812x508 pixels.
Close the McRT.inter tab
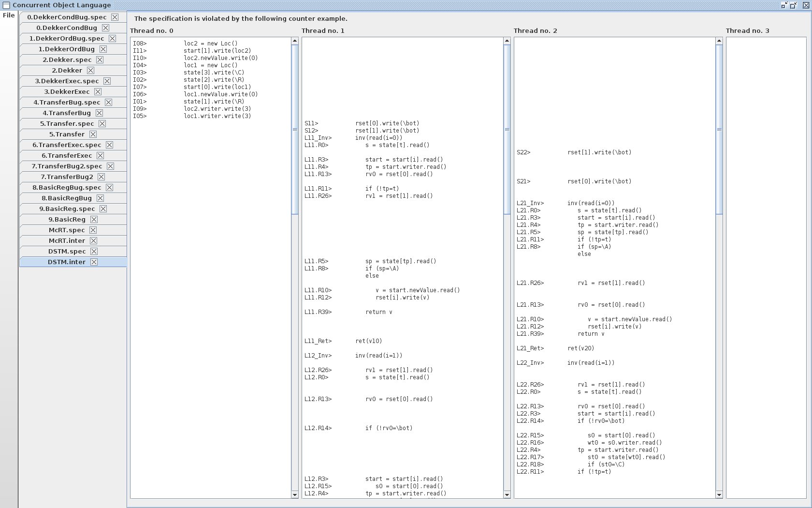click(93, 240)
